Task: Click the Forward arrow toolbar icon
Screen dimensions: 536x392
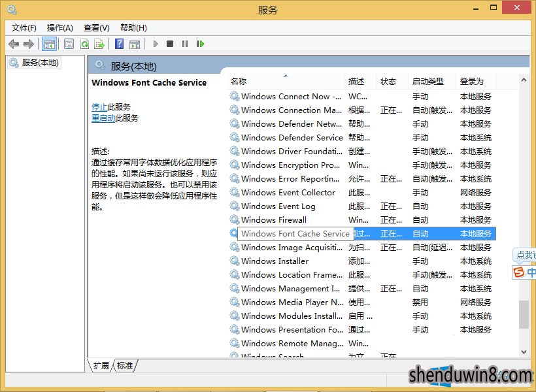Action: pyautogui.click(x=29, y=44)
